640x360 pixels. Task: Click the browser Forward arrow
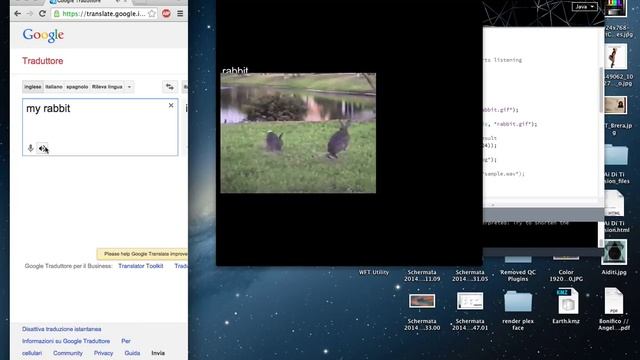[x=30, y=13]
